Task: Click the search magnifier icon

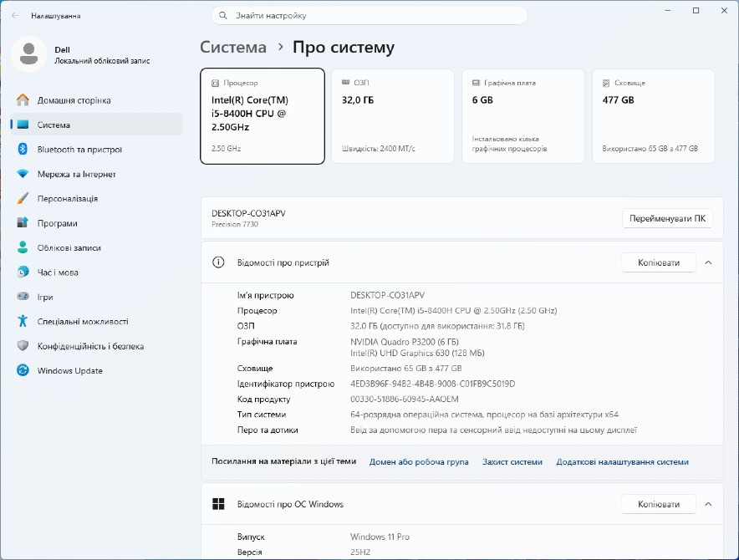Action: pyautogui.click(x=223, y=16)
